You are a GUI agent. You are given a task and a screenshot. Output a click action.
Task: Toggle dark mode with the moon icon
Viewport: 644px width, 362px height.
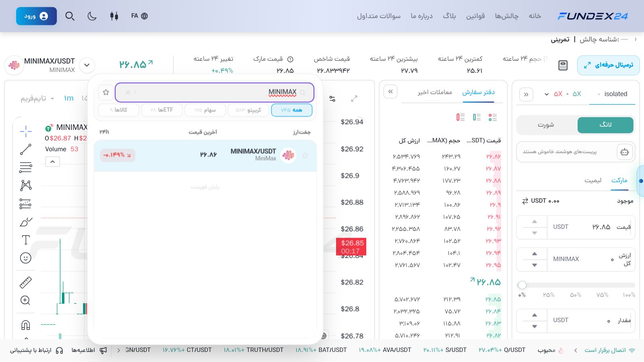[92, 16]
